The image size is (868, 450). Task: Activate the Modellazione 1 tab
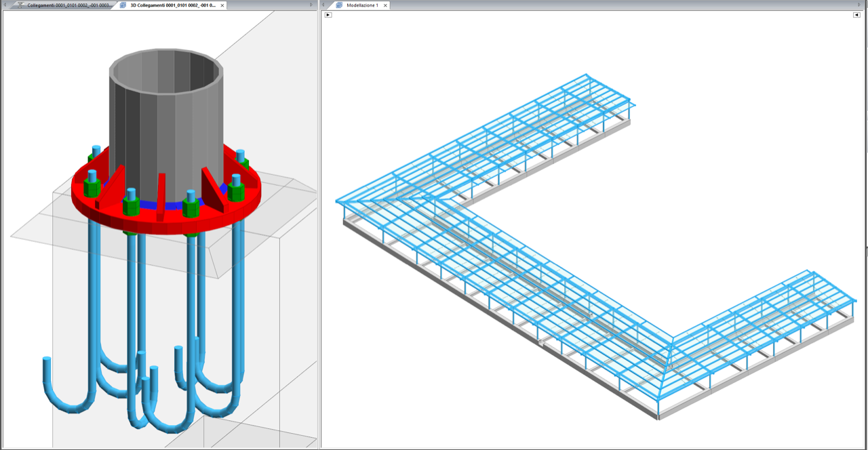pyautogui.click(x=362, y=5)
